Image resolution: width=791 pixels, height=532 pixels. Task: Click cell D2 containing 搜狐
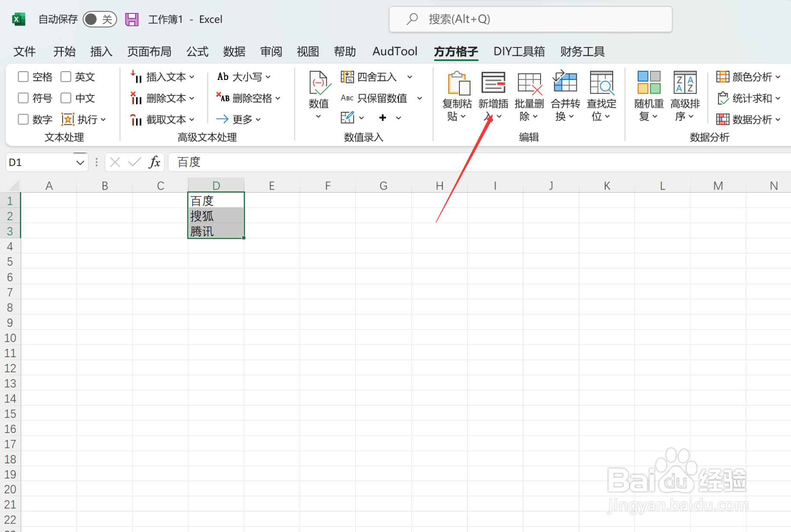[x=216, y=216]
